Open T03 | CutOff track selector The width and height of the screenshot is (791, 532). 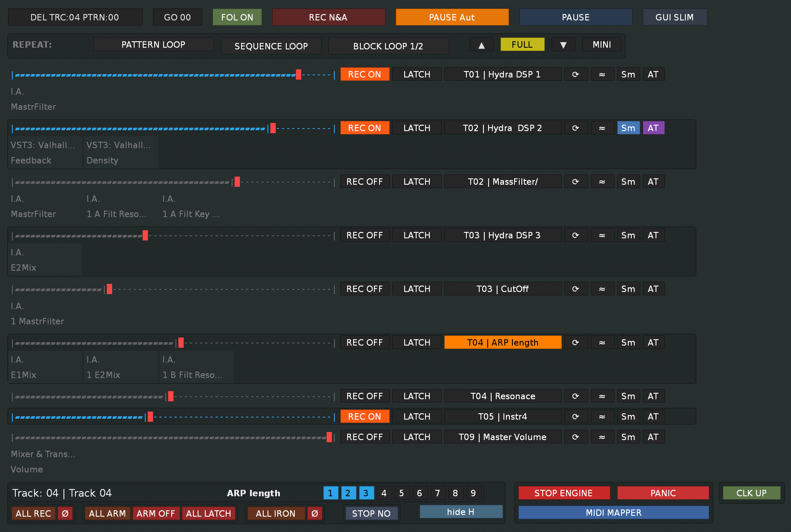click(503, 289)
